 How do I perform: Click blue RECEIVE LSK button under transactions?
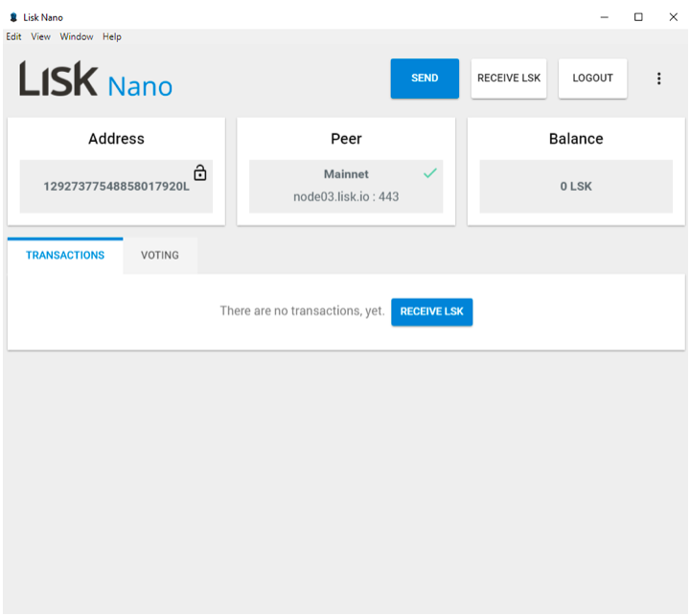tap(431, 311)
